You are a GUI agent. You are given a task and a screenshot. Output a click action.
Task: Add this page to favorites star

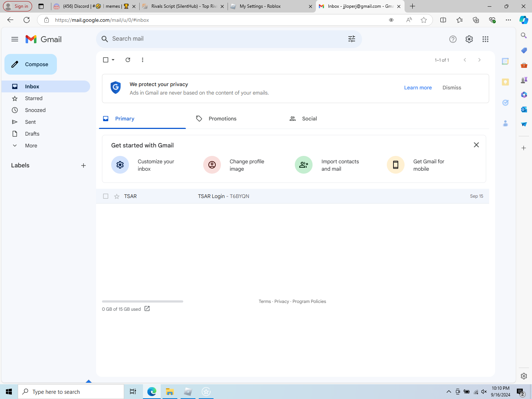tap(424, 20)
